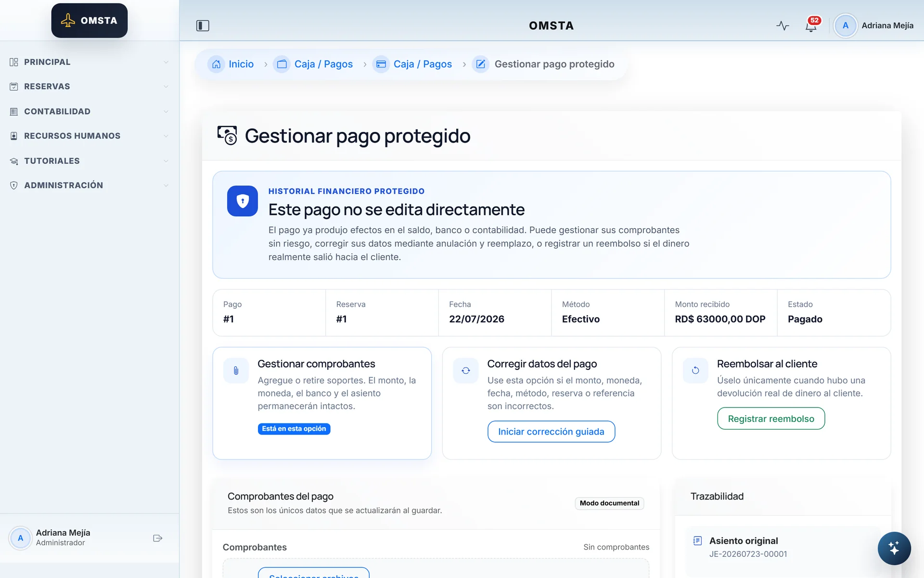Click the top-bar Adriana Mejía avatar
Image resolution: width=924 pixels, height=578 pixels.
click(845, 26)
